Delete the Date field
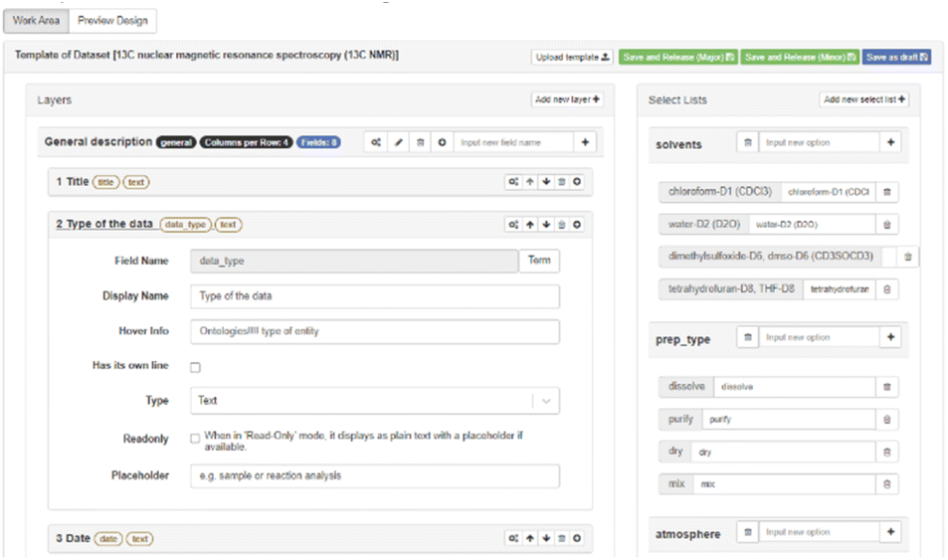This screenshot has height=560, width=948. coord(561,538)
